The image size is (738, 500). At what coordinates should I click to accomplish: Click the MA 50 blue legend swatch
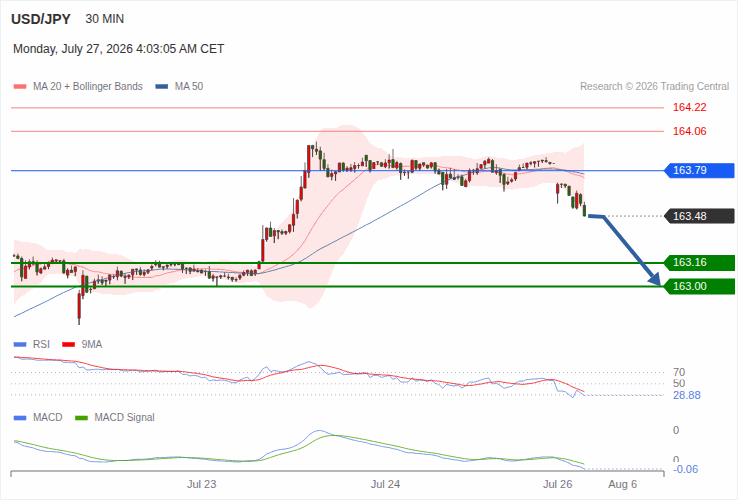click(162, 87)
